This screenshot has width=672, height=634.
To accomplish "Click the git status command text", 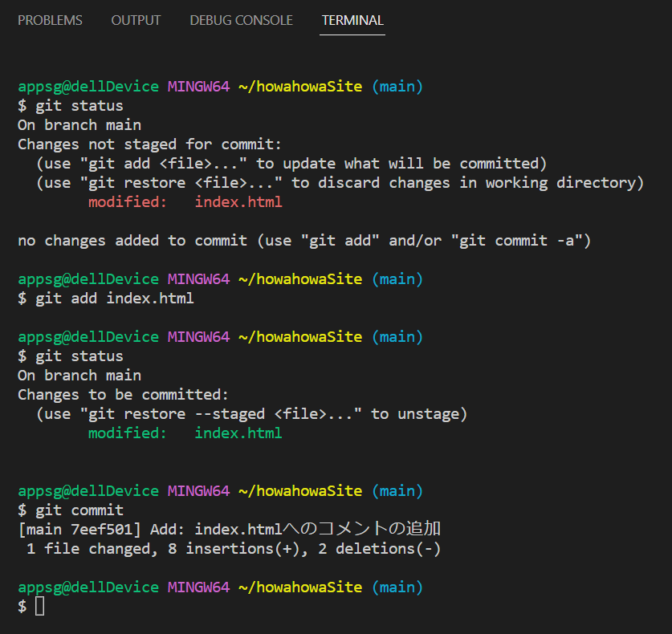I will [79, 105].
